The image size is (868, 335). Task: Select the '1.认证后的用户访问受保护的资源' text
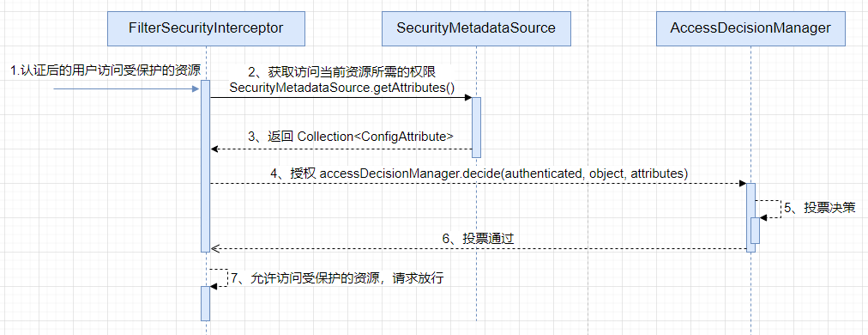105,70
